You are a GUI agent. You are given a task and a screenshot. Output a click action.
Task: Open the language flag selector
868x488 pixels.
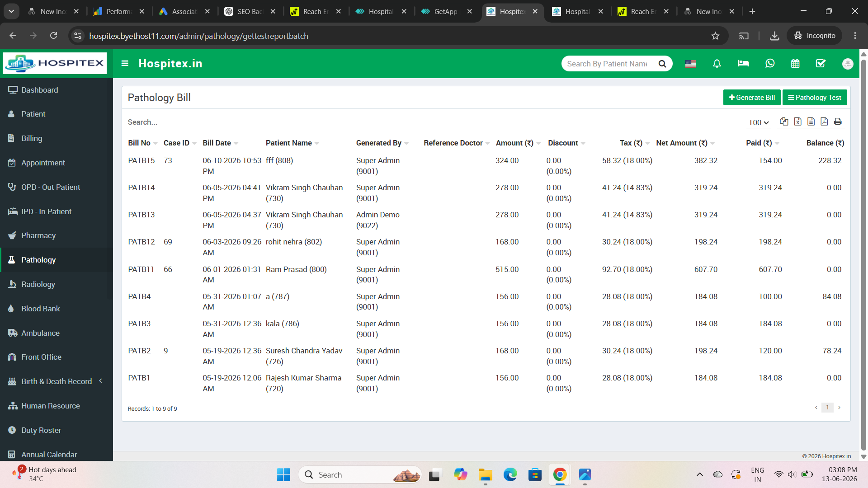pyautogui.click(x=690, y=64)
